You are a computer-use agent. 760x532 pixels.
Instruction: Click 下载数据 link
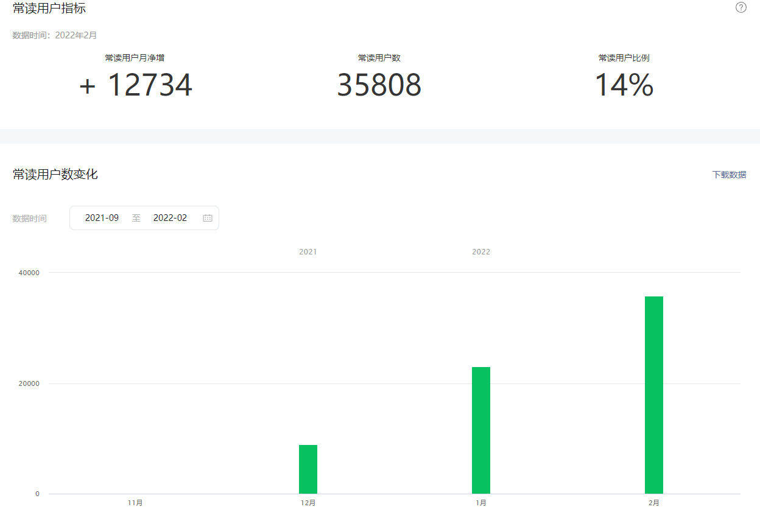click(730, 175)
